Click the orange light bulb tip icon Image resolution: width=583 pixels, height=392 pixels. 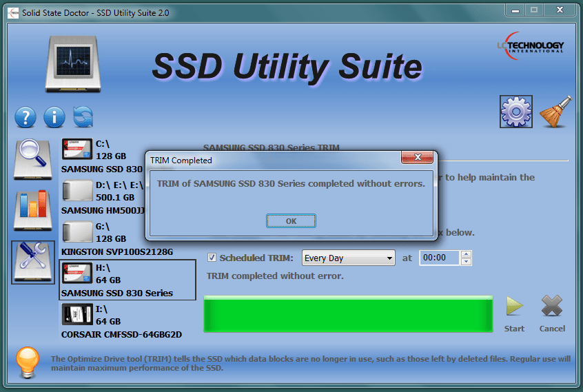coord(28,362)
